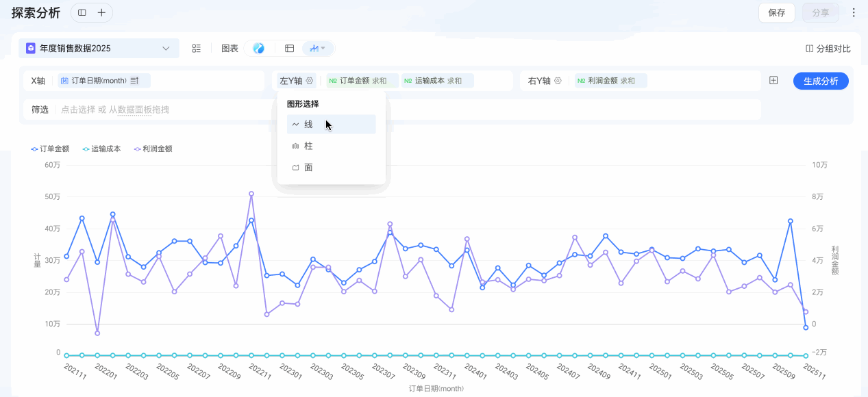868x397 pixels.
Task: Click the 筛选 filter input area
Action: point(408,110)
